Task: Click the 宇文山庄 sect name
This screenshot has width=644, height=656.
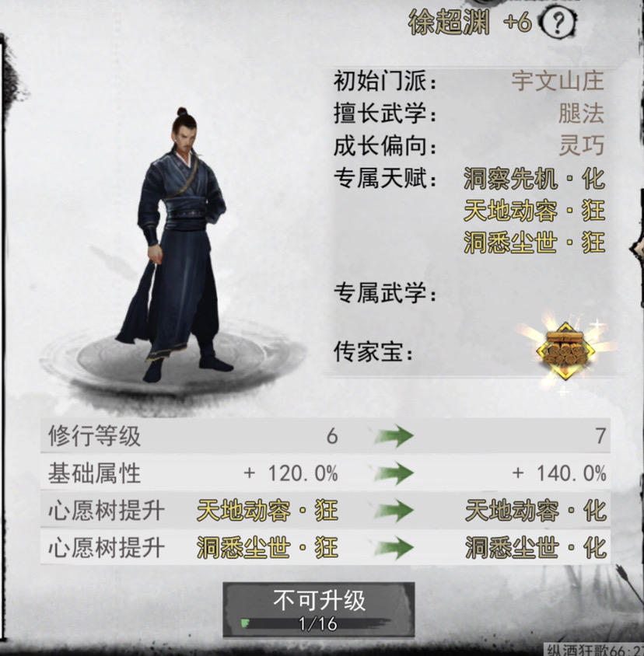Action: coord(558,81)
